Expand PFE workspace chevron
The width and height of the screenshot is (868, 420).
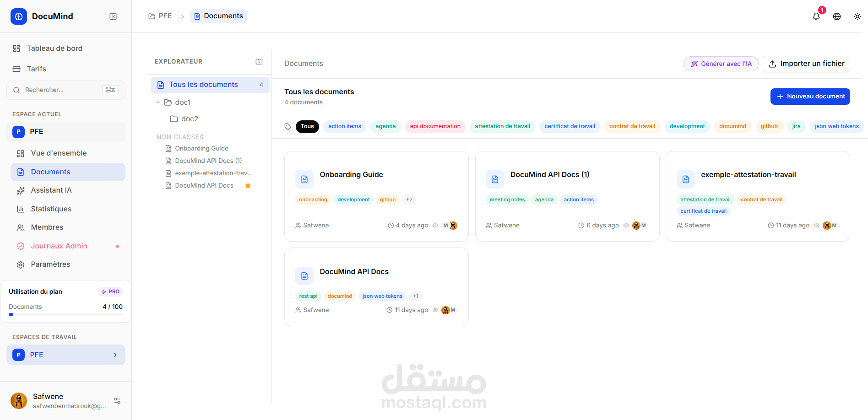pos(115,355)
